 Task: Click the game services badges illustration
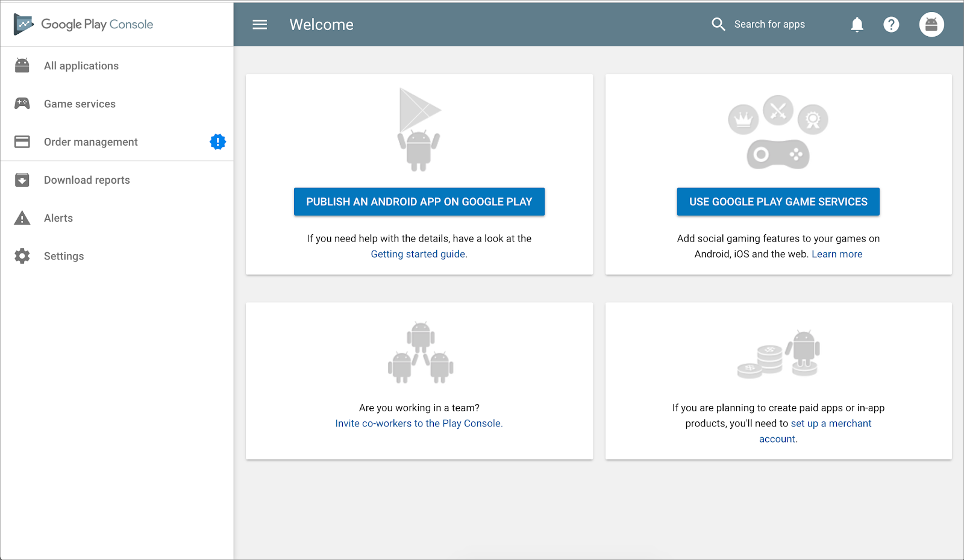[x=778, y=132]
